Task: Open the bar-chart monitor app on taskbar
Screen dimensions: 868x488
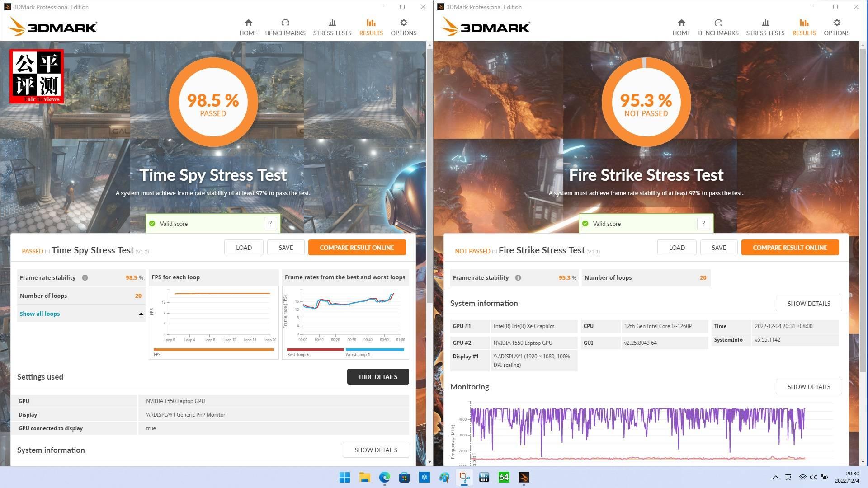Action: (x=484, y=477)
